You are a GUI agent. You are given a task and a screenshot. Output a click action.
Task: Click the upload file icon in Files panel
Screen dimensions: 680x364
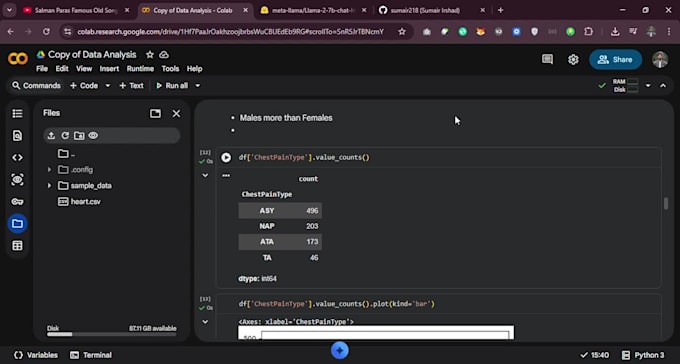click(51, 135)
